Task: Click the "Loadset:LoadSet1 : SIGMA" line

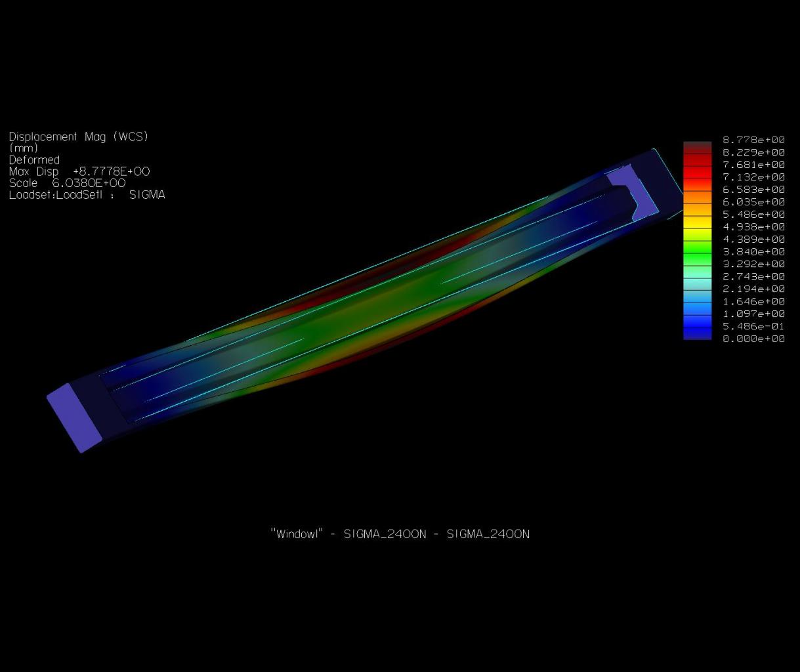Action: (x=87, y=195)
